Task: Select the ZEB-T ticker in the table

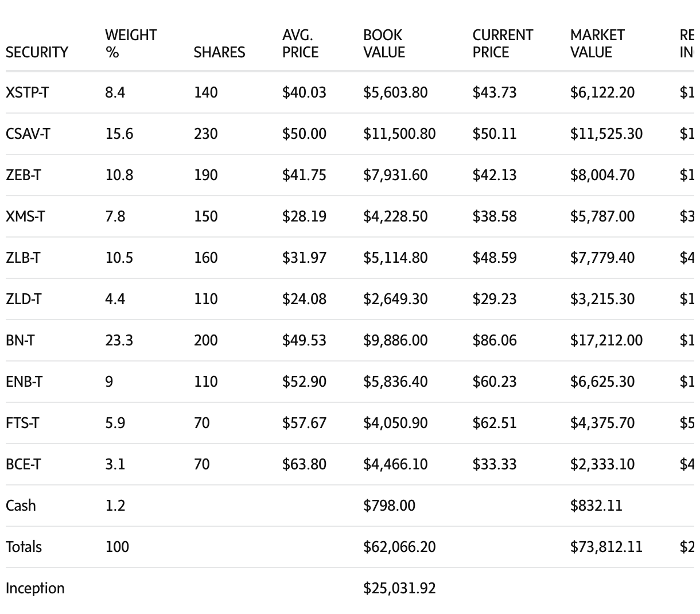Action: pyautogui.click(x=23, y=175)
